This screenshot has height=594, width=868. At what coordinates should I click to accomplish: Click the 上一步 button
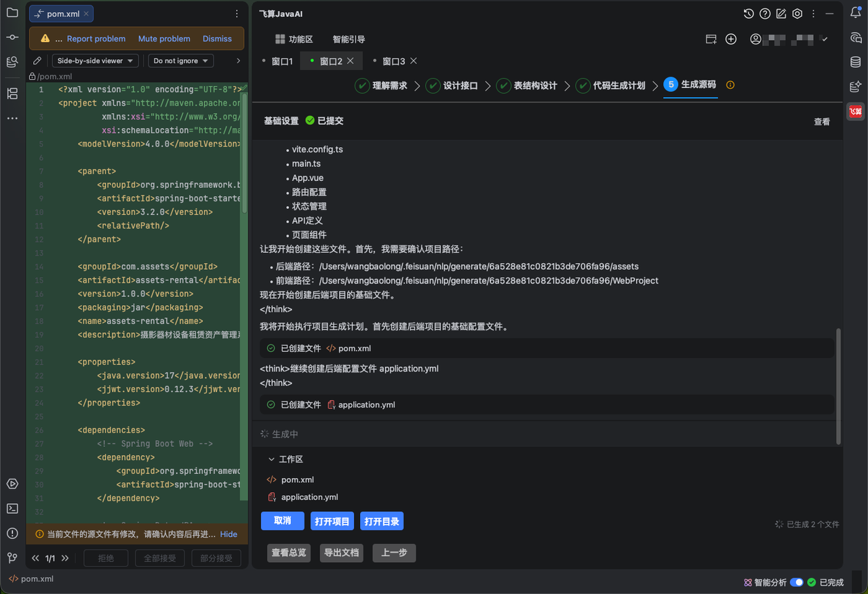coord(394,553)
